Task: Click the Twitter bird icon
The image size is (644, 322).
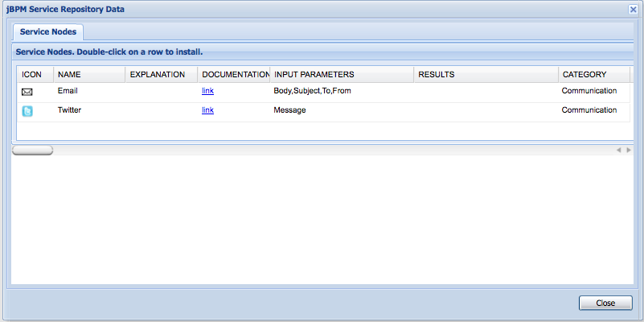Action: [27, 111]
